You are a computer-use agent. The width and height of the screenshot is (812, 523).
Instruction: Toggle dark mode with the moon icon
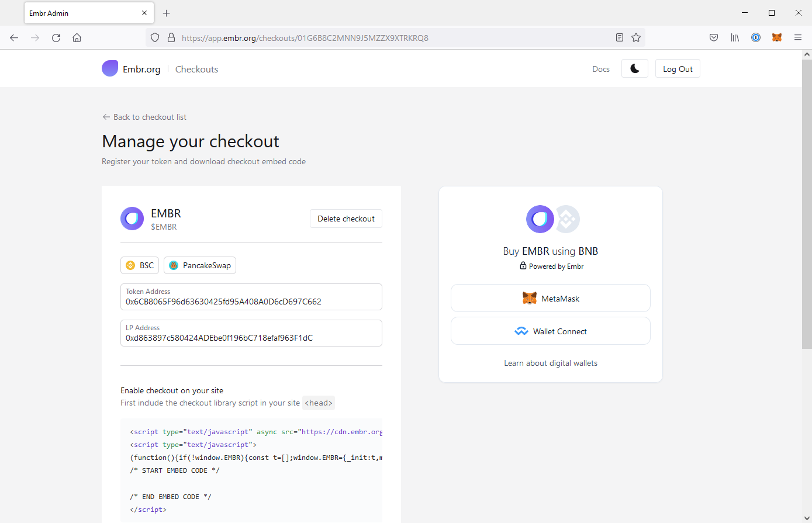635,68
